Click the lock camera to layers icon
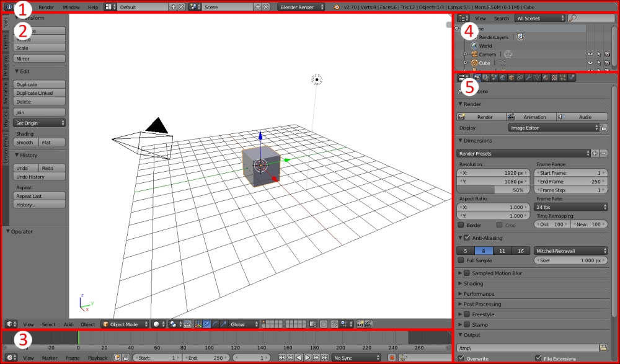 point(313,324)
